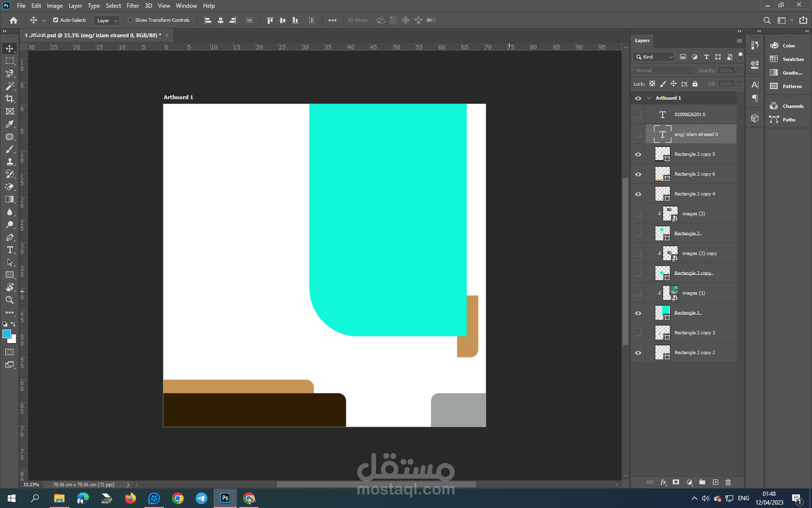
Task: Select the Zoom tool
Action: (10, 300)
